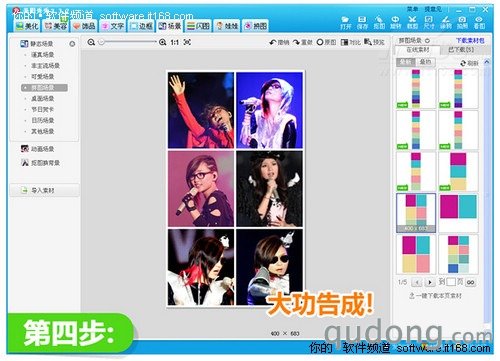This screenshot has width=500, height=361.
Task: Click the zoom slider track
Action: tap(128, 42)
